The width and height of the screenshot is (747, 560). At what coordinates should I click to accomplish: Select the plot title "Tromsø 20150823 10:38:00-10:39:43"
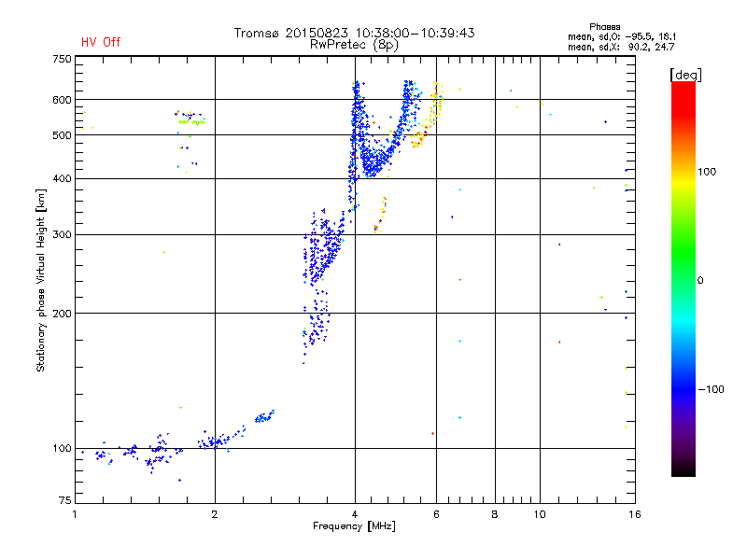point(354,33)
